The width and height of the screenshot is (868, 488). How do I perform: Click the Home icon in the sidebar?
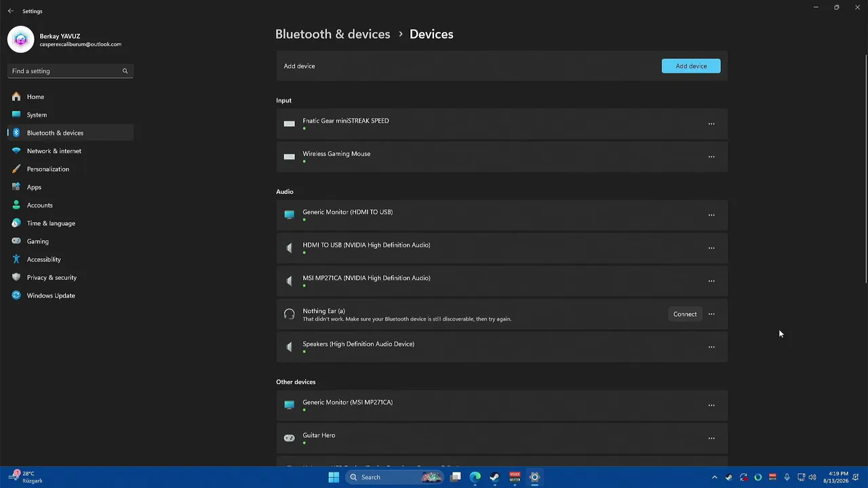click(16, 97)
